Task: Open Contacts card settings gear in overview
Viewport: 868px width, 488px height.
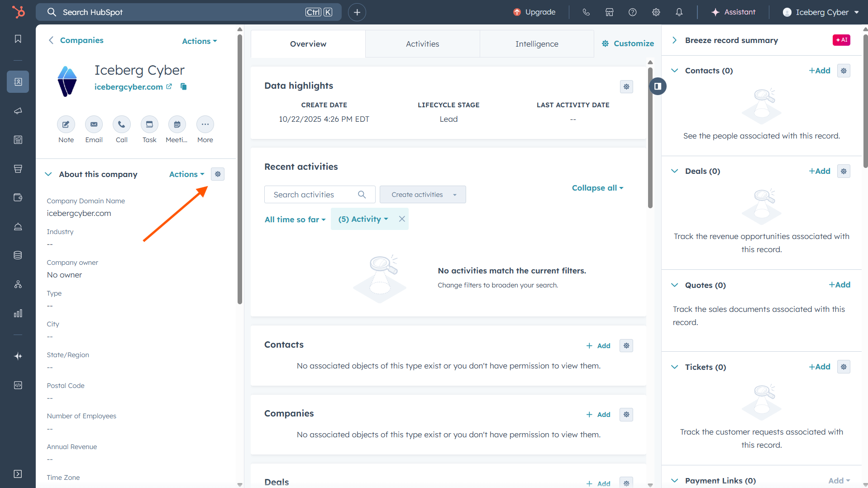Action: (x=626, y=345)
